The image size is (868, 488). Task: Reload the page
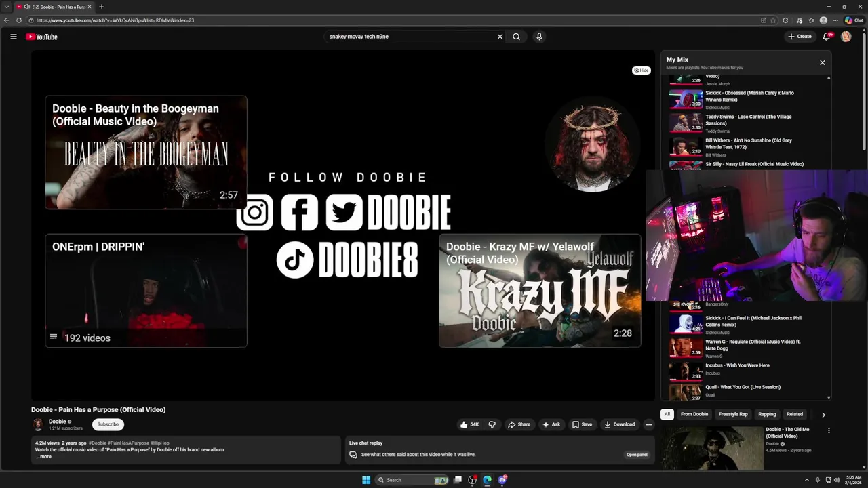pyautogui.click(x=18, y=20)
